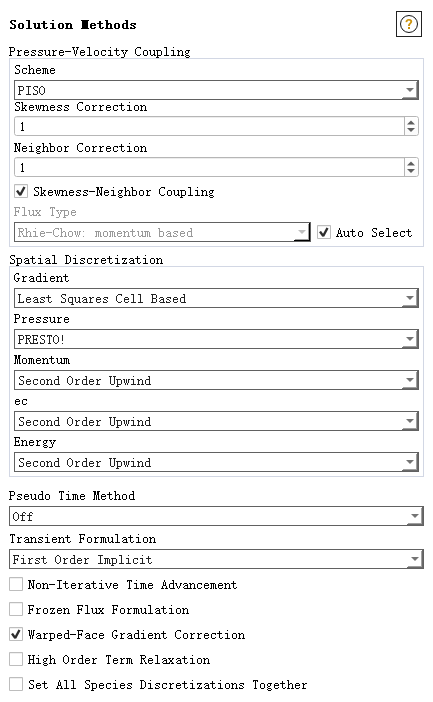The image size is (433, 702).
Task: Open the PRESTO! pressure dropdown
Action: coord(216,339)
